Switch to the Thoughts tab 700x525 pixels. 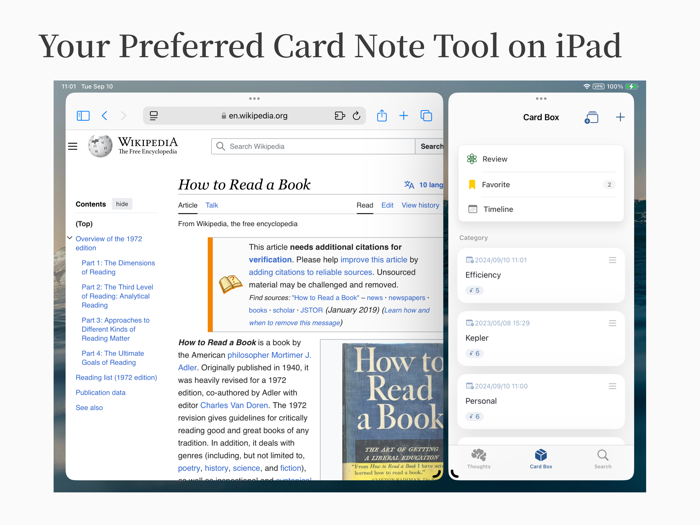(479, 458)
